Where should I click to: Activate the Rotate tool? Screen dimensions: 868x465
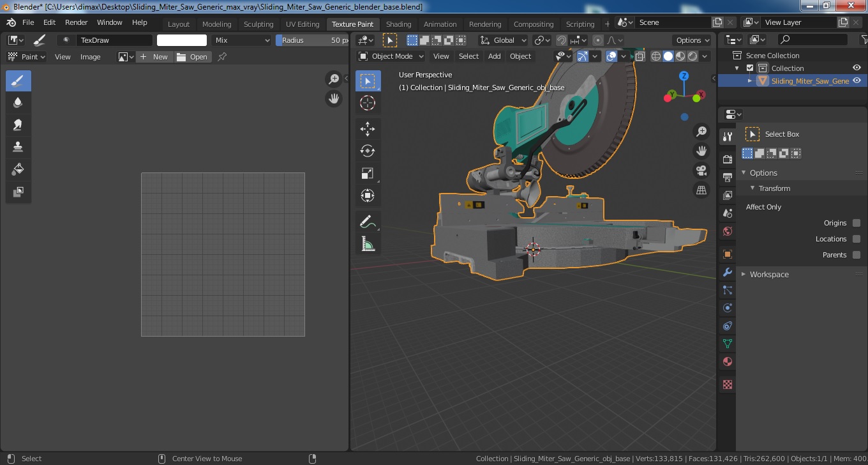(x=368, y=151)
